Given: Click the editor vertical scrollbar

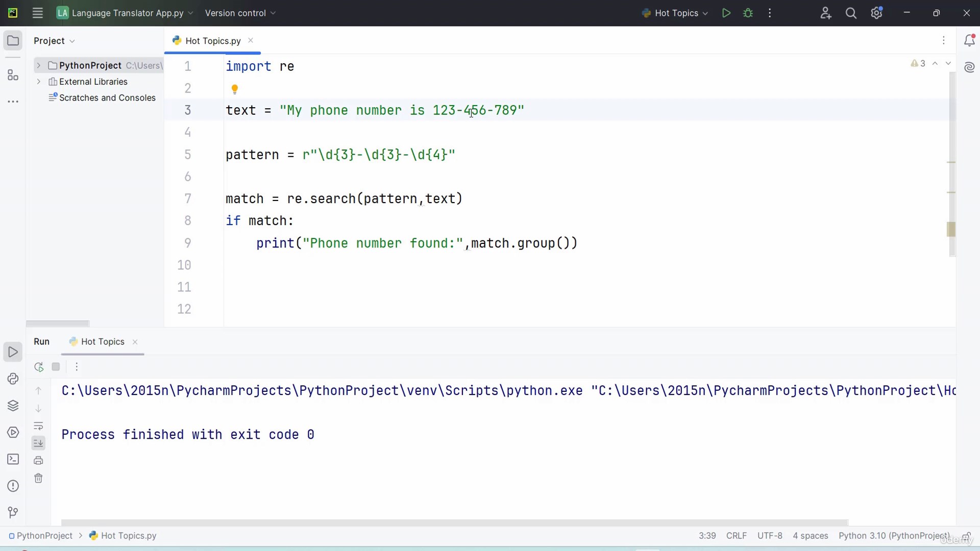Looking at the screenshot, I should click(x=952, y=164).
